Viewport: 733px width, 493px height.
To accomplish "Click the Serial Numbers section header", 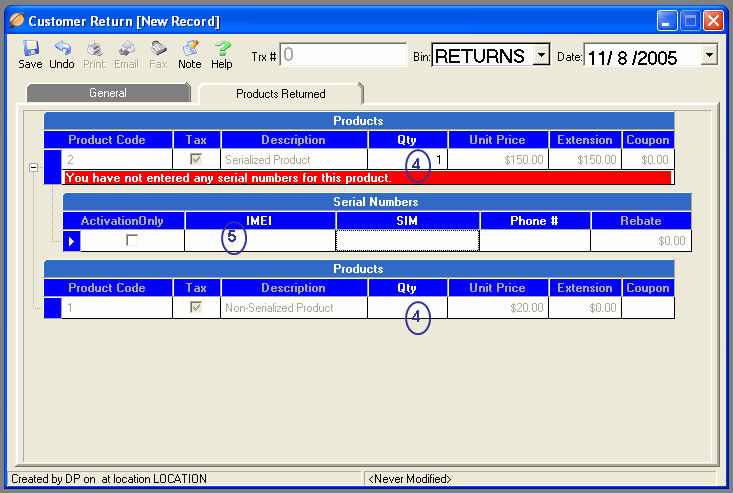I will 377,202.
